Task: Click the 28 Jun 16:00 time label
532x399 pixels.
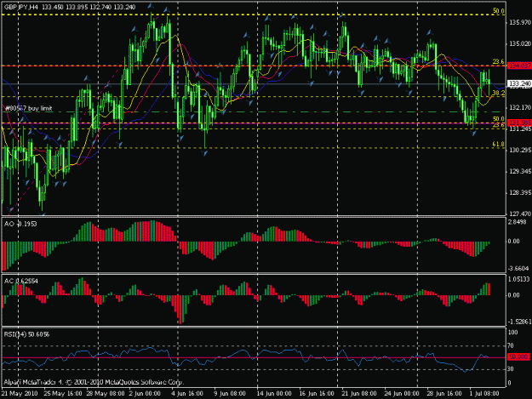Action: 443,394
